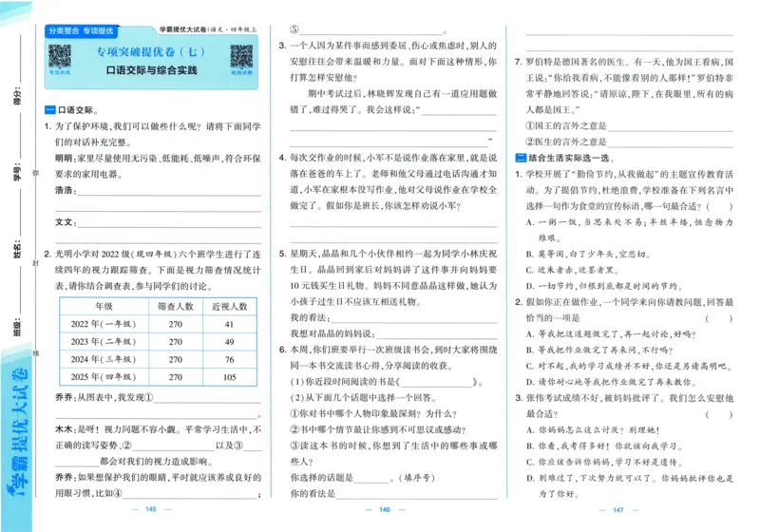Viewport: 760px width, 532px height.
Task: Click the blank after 我想对晶晶的妈妈说:
Action: point(436,334)
